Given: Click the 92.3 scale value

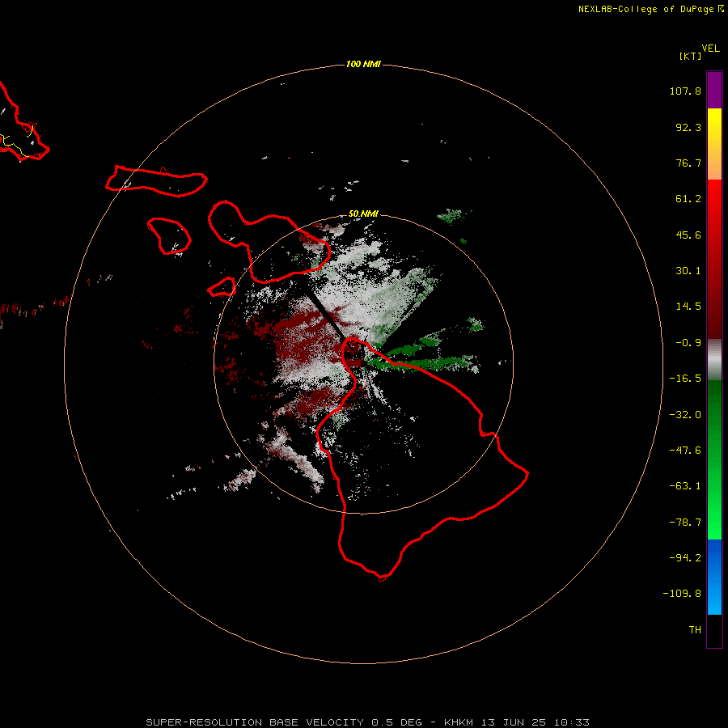Looking at the screenshot, I should [x=688, y=127].
